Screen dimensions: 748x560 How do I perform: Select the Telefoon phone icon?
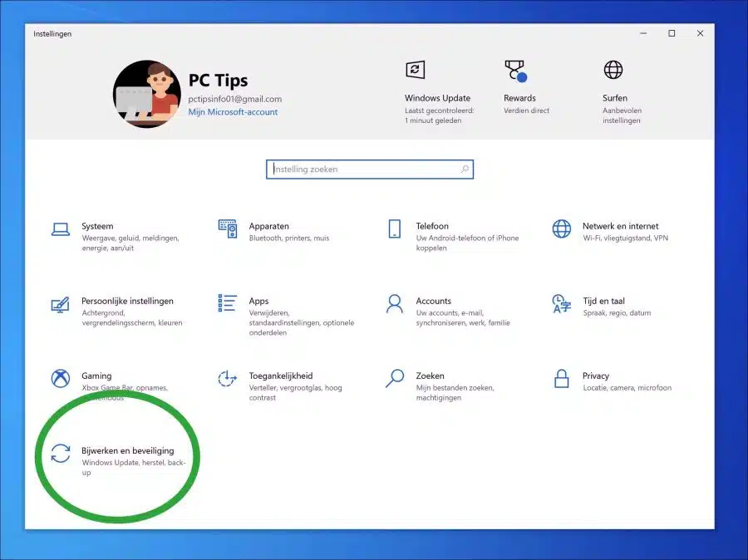pos(395,228)
